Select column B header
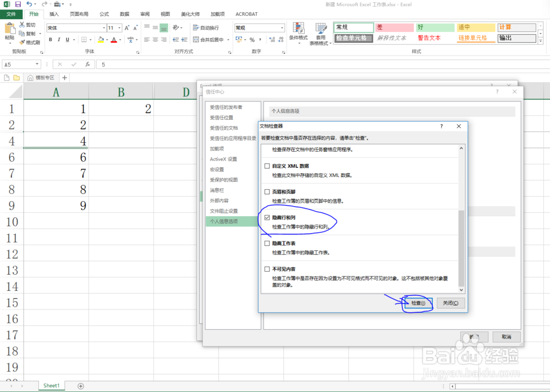Screen dimensions: 550x392 [x=121, y=92]
